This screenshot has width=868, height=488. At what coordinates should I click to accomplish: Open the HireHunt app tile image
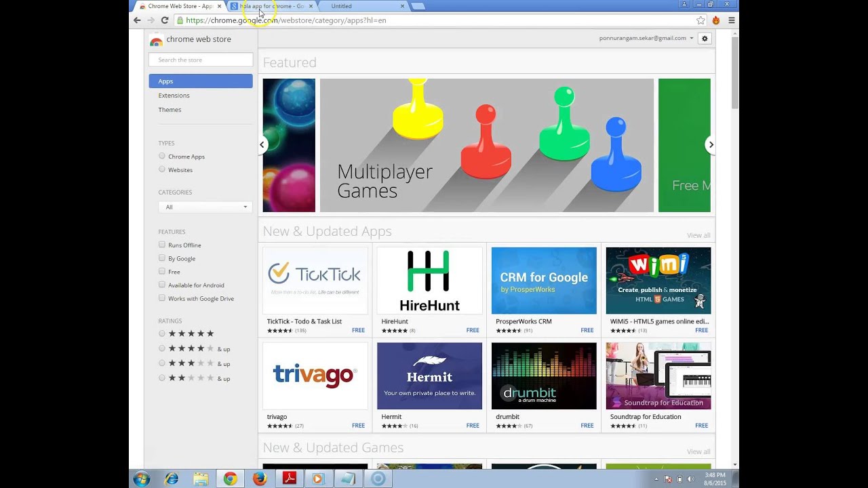tap(429, 281)
